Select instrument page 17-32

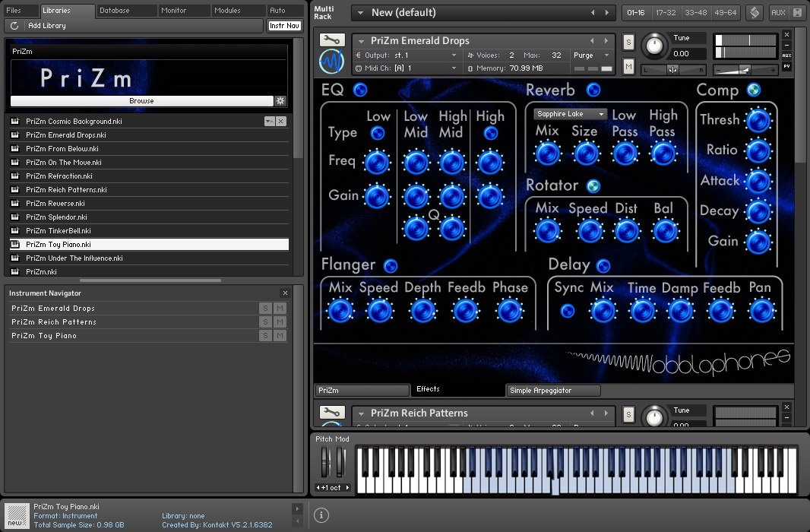click(x=666, y=12)
